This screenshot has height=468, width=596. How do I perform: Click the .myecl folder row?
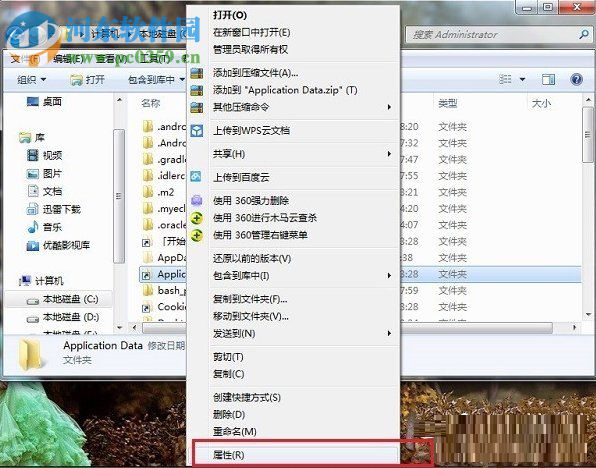pos(163,208)
